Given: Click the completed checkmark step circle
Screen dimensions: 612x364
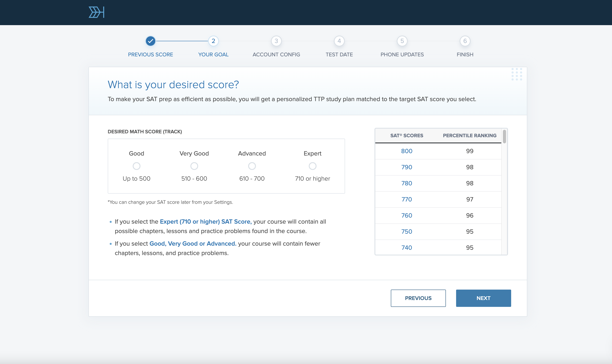Looking at the screenshot, I should [x=150, y=41].
